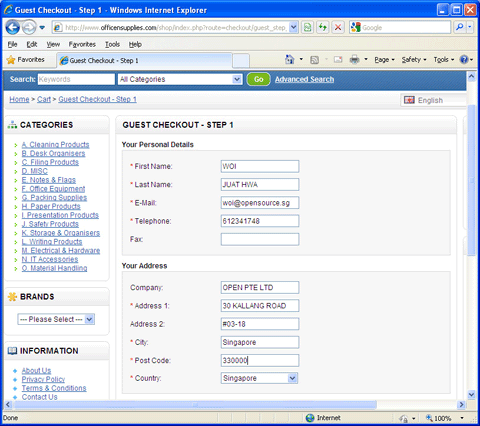Select the Guest Checkout - Step 1 tab
This screenshot has width=480, height=426.
point(144,61)
